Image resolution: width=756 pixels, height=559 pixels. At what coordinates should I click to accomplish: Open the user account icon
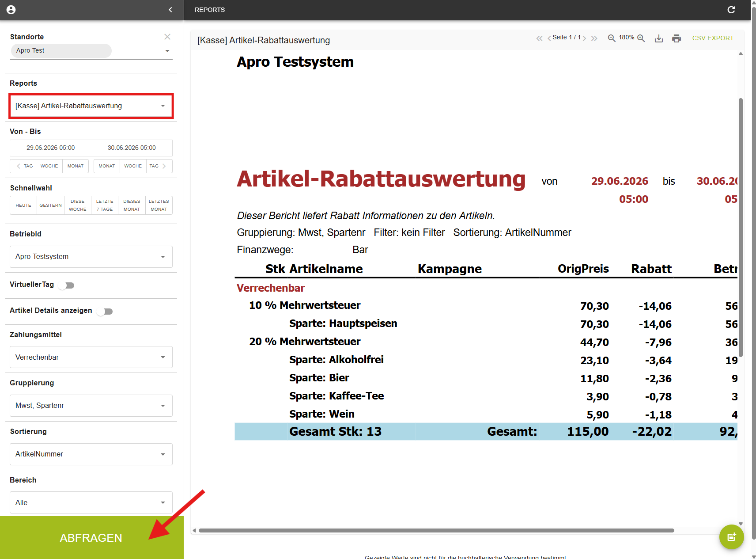pos(11,10)
